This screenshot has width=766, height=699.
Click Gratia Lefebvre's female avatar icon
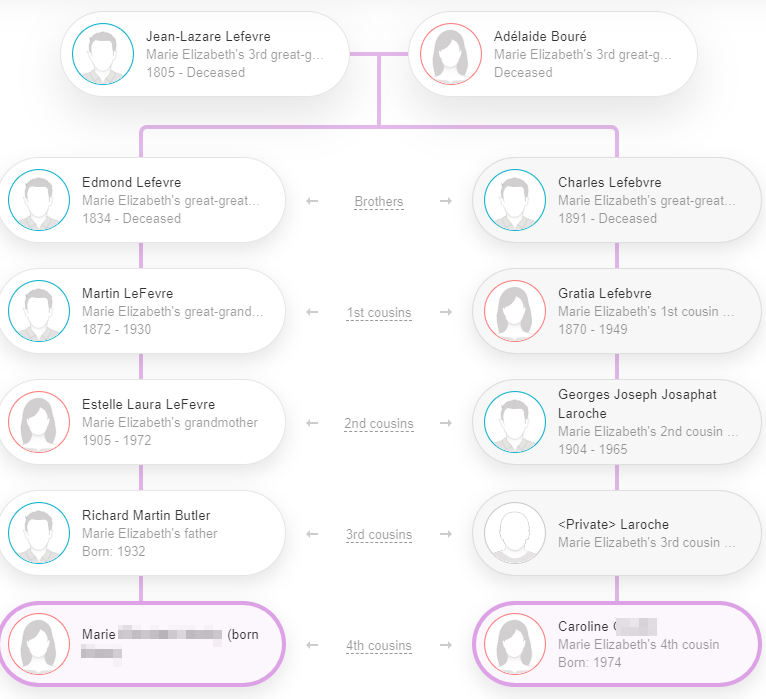[514, 311]
